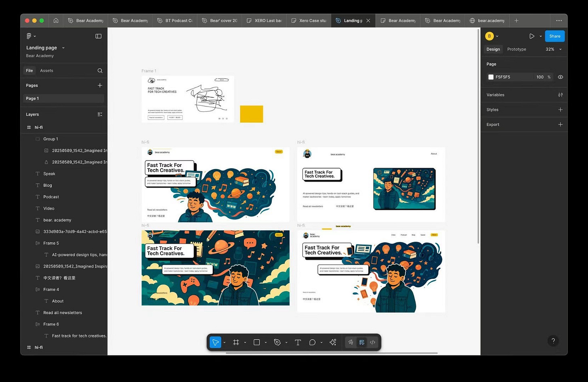Open a new tab with plus icon
This screenshot has height=382, width=588.
click(516, 21)
